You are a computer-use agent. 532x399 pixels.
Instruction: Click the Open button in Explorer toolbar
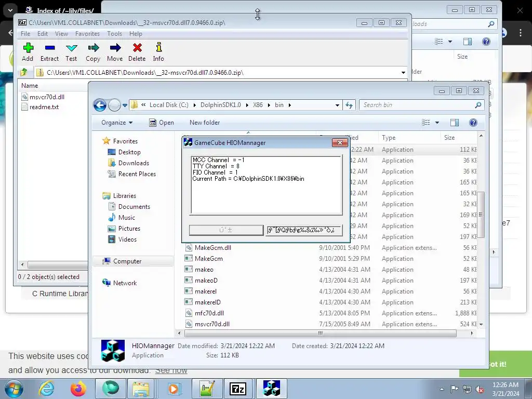(x=162, y=123)
